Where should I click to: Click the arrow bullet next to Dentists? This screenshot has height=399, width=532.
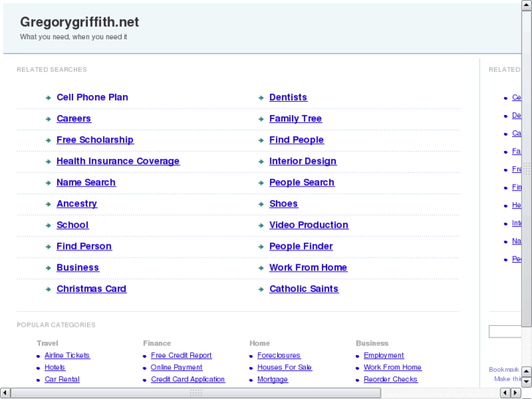(x=261, y=98)
